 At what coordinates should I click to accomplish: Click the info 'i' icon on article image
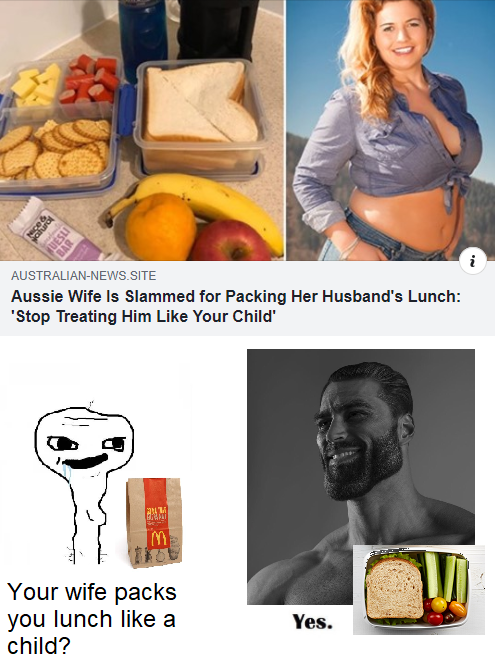point(473,261)
